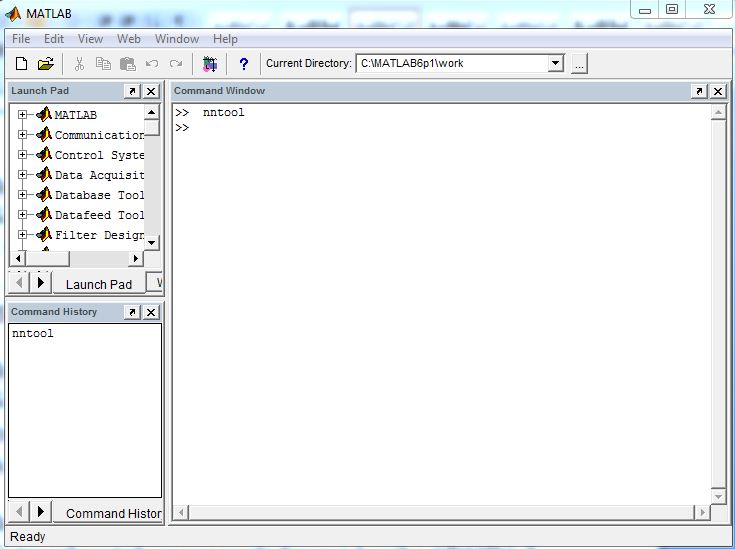
Task: Click the Launch Pad vertical scrollbar thumb
Action: (x=151, y=128)
